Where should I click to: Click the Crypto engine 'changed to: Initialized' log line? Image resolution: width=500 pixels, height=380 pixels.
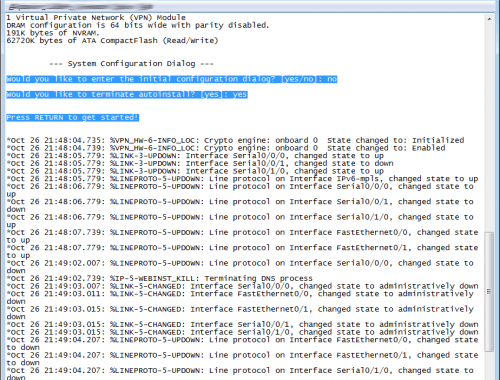coord(235,140)
